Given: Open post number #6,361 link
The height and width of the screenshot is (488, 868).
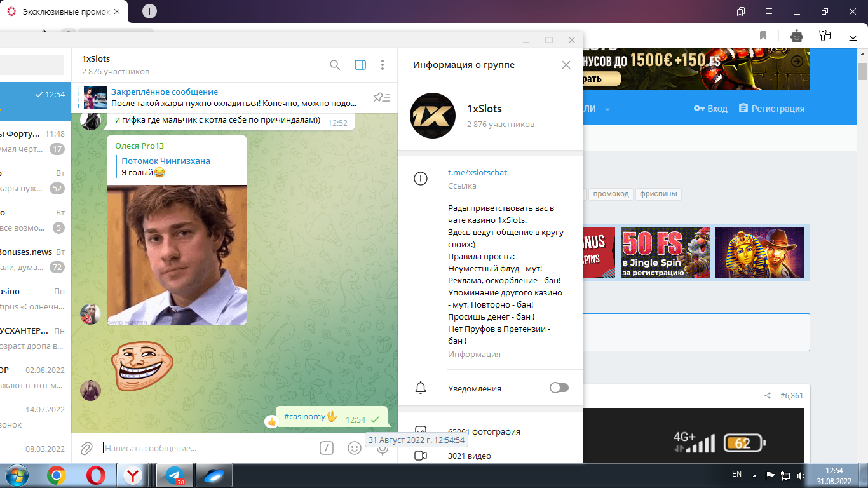Looking at the screenshot, I should coord(792,396).
